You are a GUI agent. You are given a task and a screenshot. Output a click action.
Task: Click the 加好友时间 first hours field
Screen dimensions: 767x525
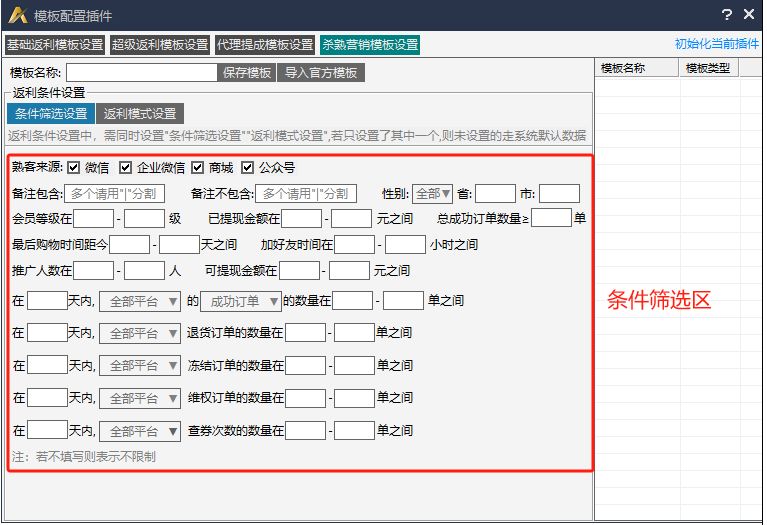click(355, 244)
